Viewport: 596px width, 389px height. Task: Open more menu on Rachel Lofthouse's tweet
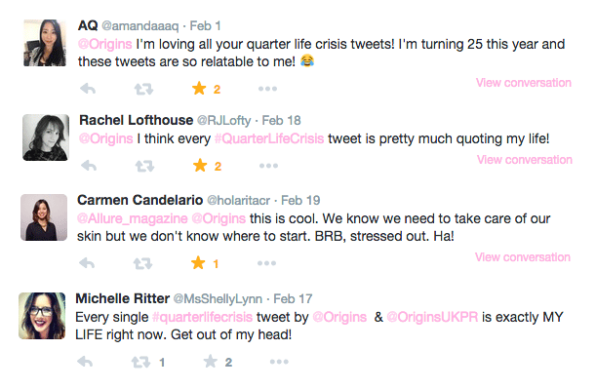[x=269, y=166]
